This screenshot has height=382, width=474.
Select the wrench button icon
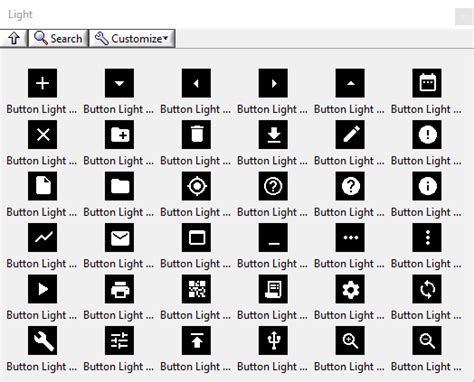pyautogui.click(x=42, y=340)
